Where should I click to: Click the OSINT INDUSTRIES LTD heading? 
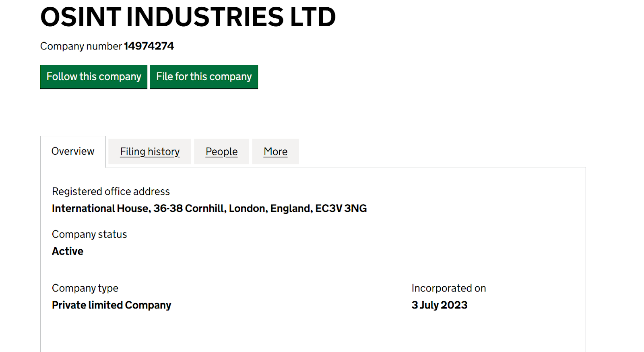188,17
